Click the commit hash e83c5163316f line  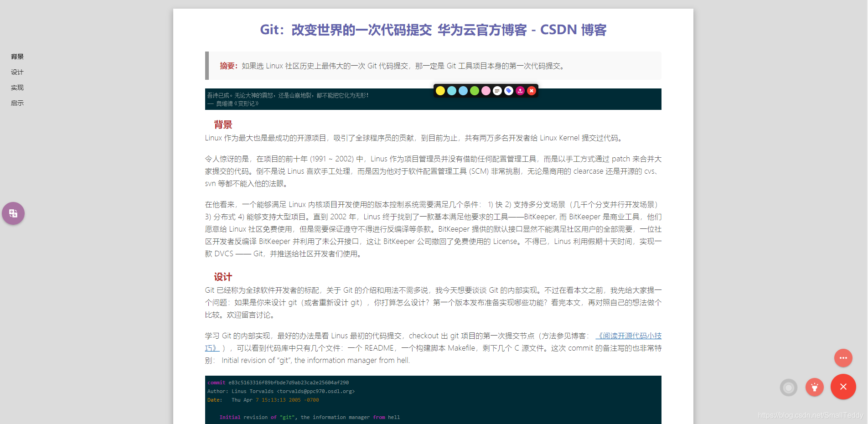point(278,383)
